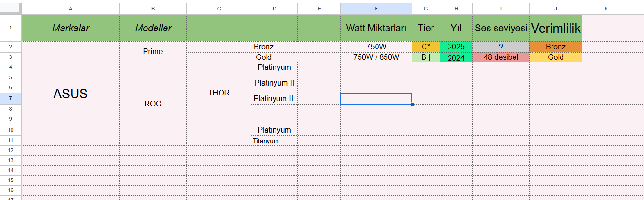Screen dimensions: 644x200
Task: Select column C header
Action: (219, 9)
